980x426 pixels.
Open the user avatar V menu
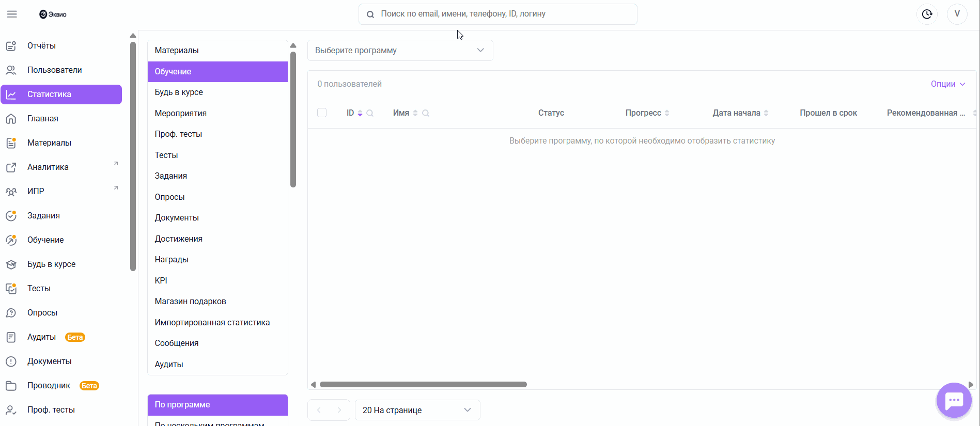957,14
